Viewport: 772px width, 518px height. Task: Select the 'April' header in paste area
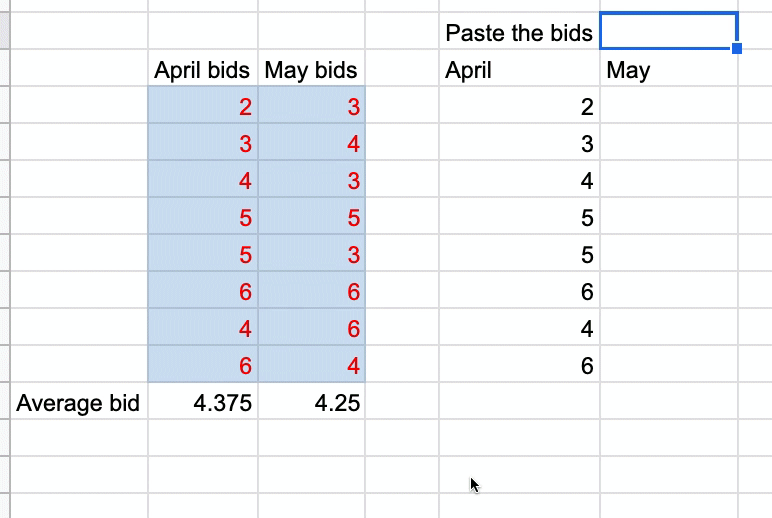coord(519,70)
